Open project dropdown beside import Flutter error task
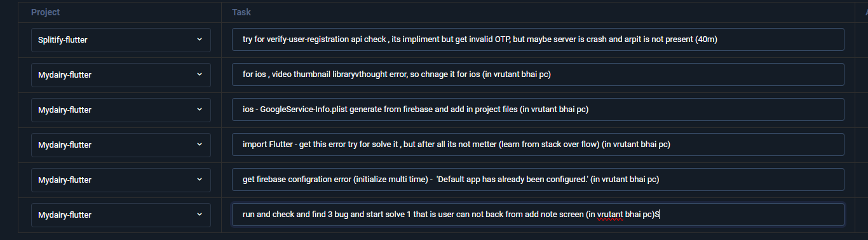The image size is (868, 240). pyautogui.click(x=121, y=145)
